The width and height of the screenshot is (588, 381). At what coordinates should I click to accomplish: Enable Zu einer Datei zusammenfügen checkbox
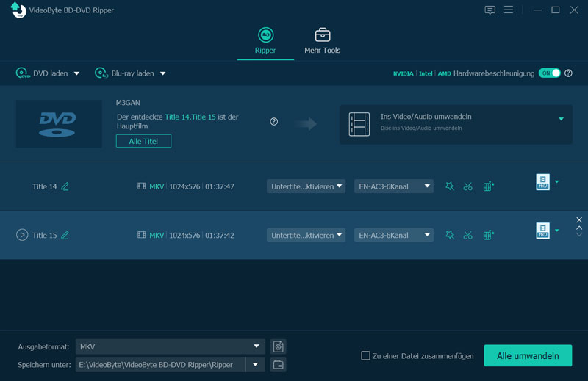[365, 356]
